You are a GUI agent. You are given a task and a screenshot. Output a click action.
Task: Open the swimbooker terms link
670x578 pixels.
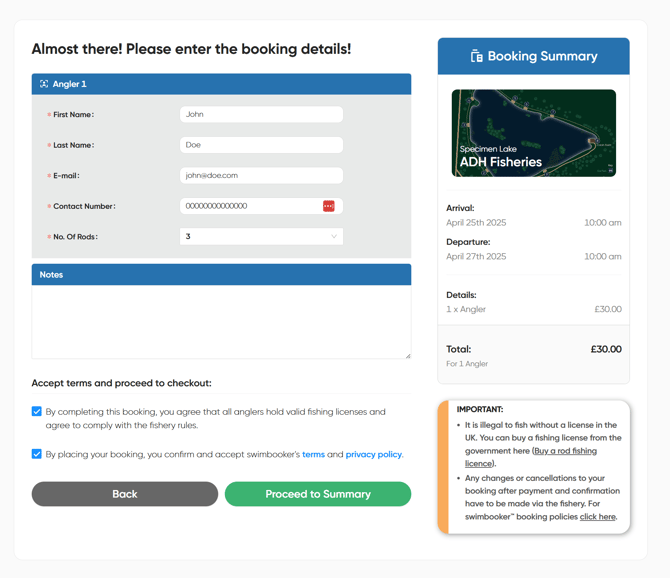[x=313, y=454]
